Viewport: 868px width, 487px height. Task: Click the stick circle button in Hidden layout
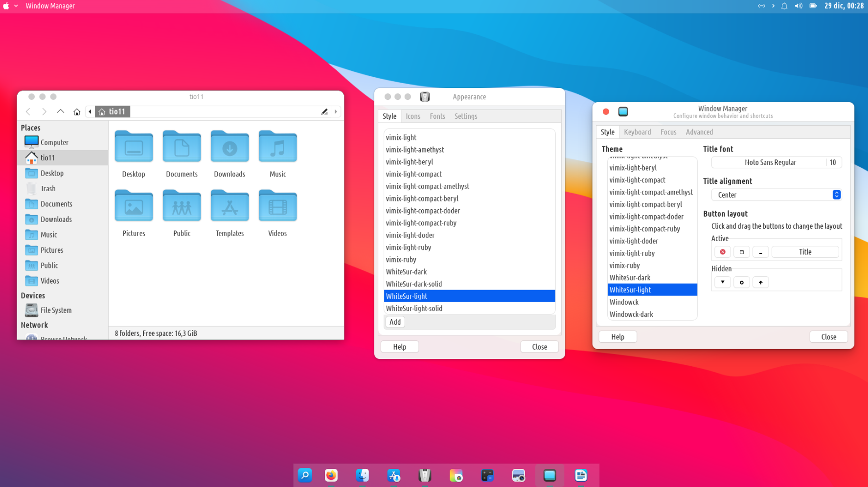click(741, 283)
